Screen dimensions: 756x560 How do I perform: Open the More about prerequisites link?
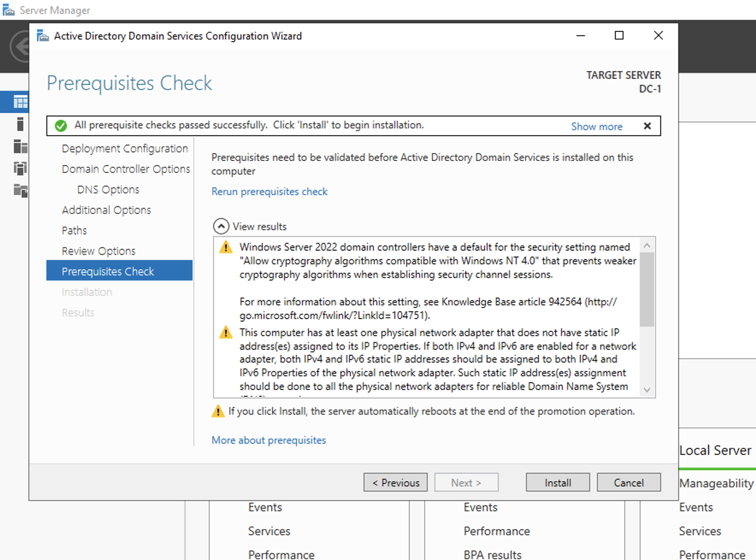[x=269, y=440]
